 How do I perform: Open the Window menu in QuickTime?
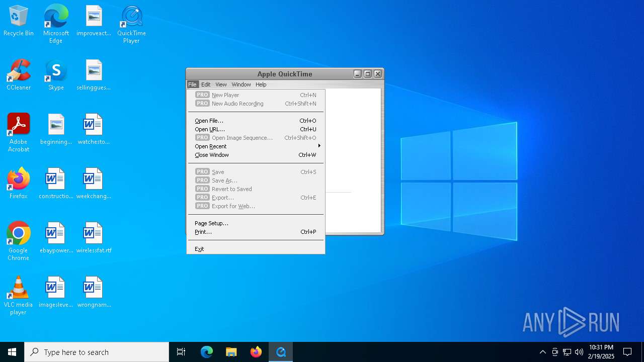pyautogui.click(x=241, y=84)
